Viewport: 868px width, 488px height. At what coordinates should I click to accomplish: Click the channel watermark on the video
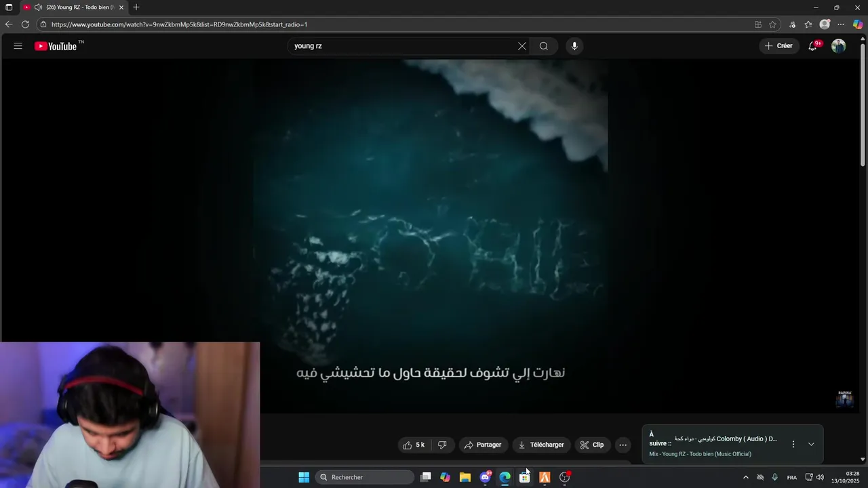(x=844, y=399)
